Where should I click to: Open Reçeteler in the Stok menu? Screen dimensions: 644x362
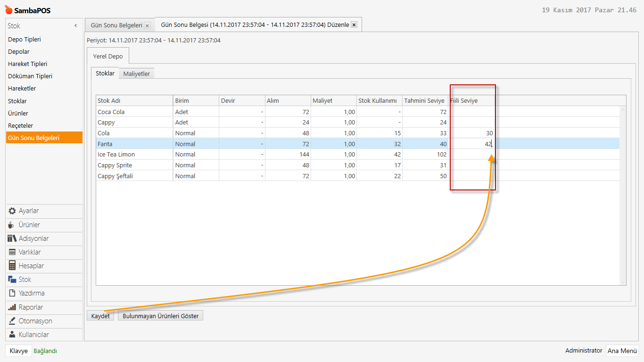(20, 125)
